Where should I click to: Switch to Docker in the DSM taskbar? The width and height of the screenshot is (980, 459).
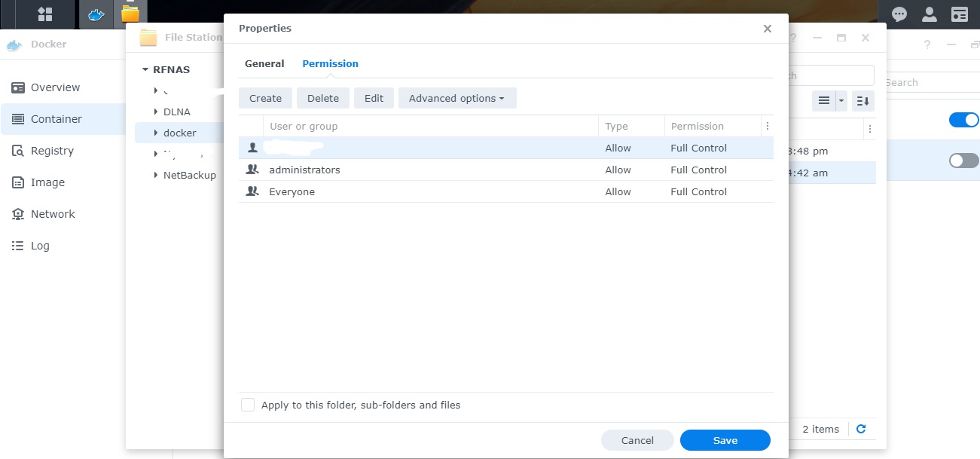[96, 14]
